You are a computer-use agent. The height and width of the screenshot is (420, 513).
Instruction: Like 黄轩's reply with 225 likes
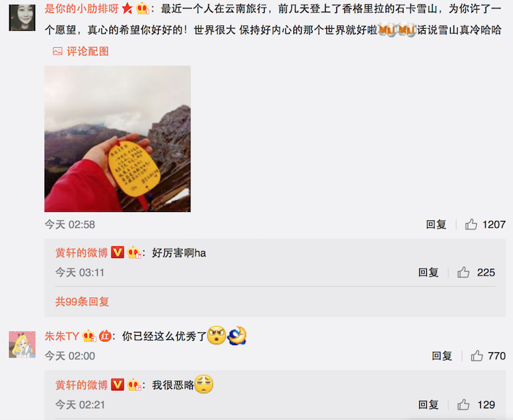click(463, 272)
